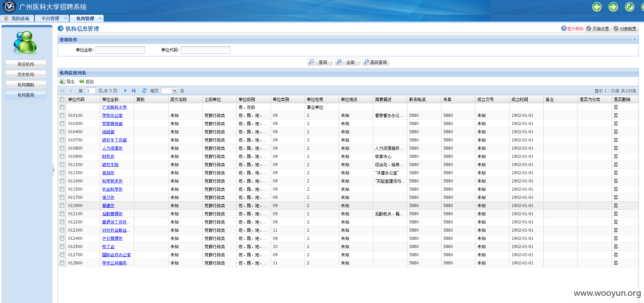Sort by 单位全称 column header
Screen dimensions: 644x303
click(117, 99)
